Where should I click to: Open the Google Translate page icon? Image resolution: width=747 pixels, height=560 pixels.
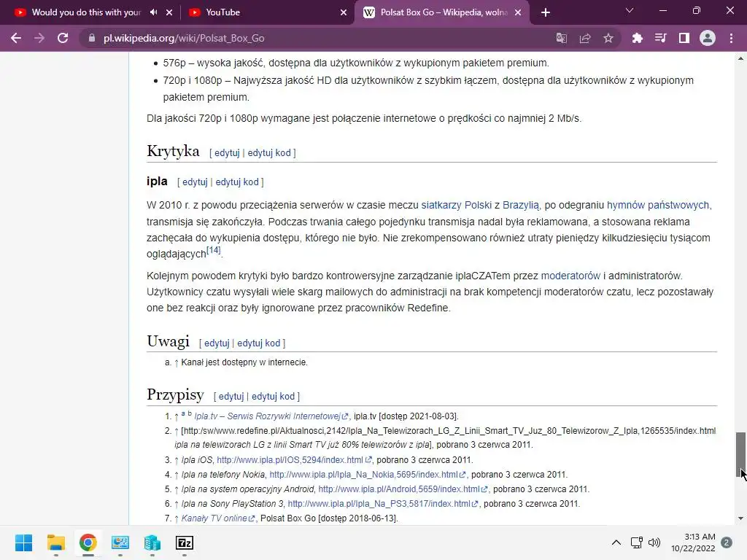pos(562,38)
